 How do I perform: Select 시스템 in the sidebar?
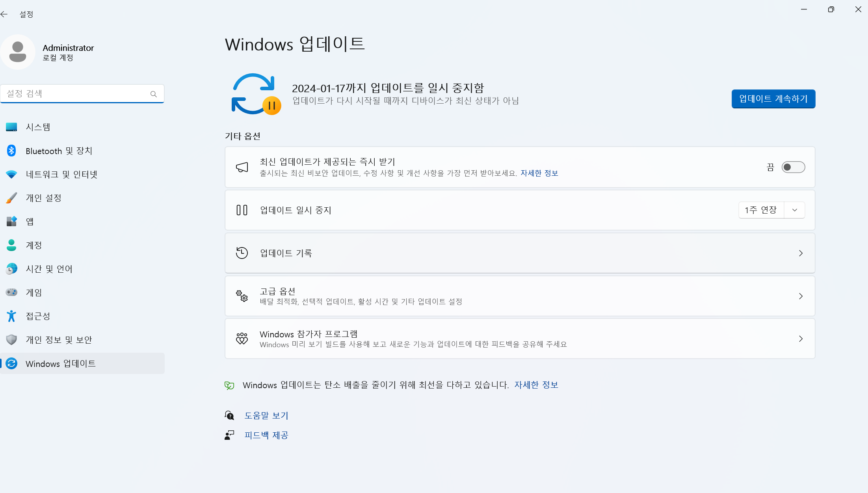pyautogui.click(x=38, y=127)
